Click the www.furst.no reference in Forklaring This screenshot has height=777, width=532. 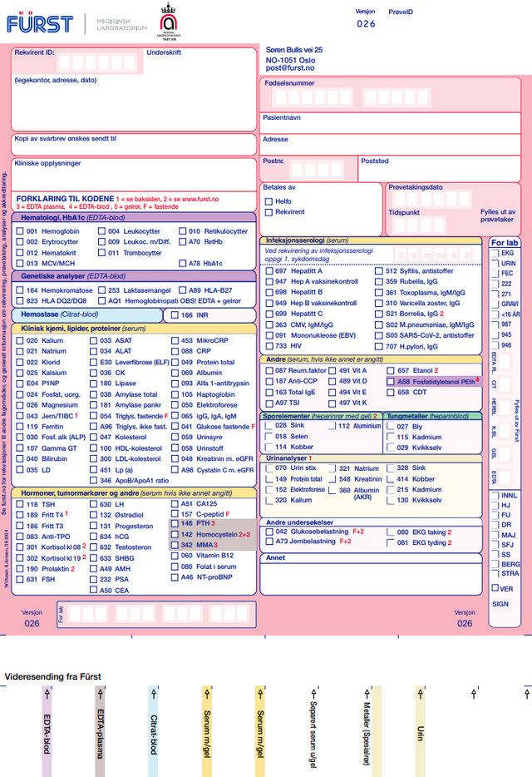click(200, 199)
